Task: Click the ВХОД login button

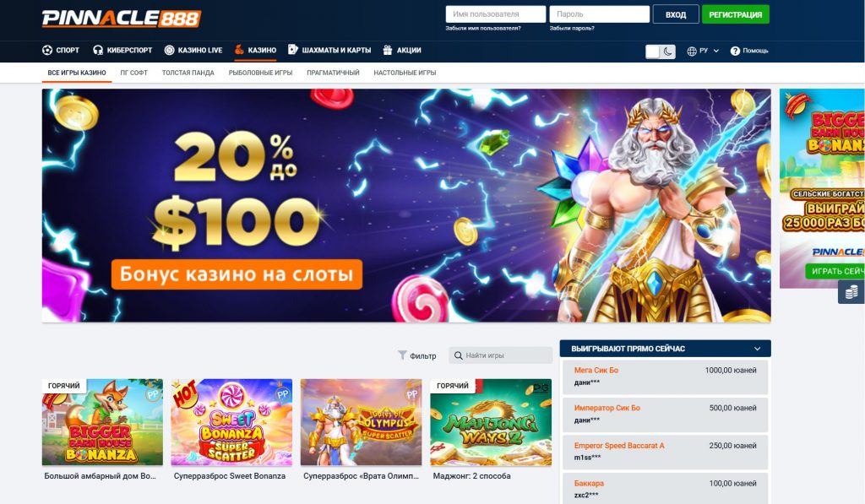Action: [676, 14]
